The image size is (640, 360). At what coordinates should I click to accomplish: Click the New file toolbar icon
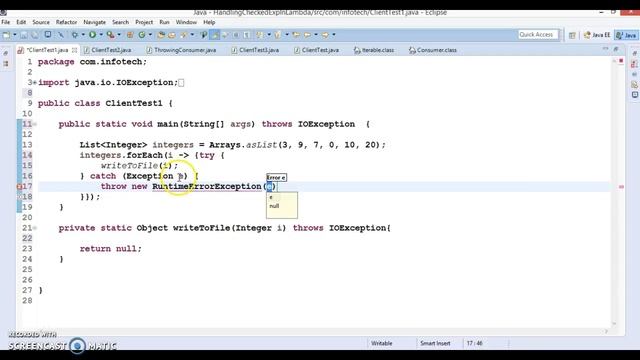6,35
